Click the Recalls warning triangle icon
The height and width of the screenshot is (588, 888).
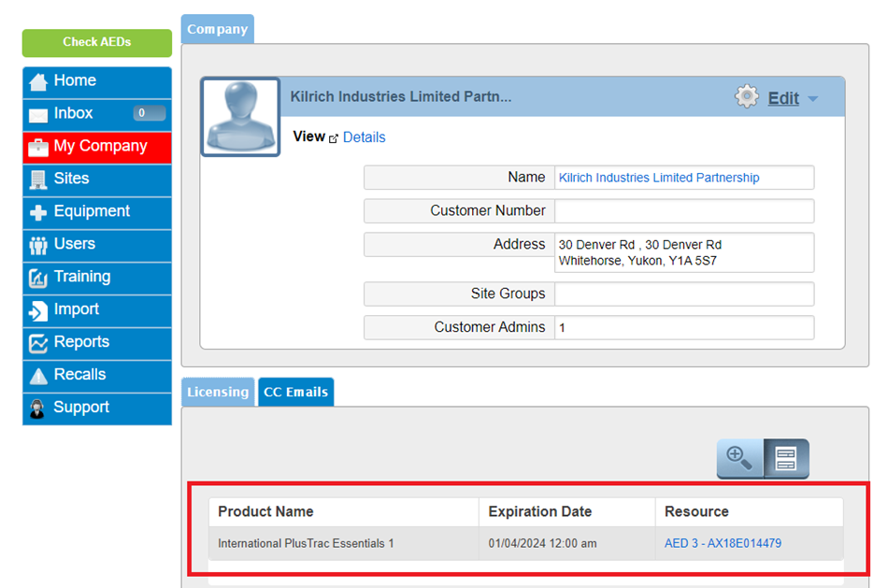click(38, 376)
